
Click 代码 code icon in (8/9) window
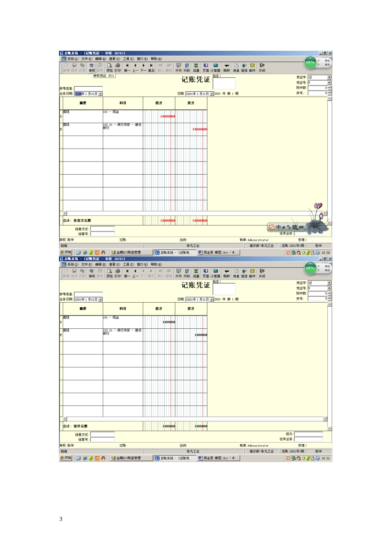187,68
